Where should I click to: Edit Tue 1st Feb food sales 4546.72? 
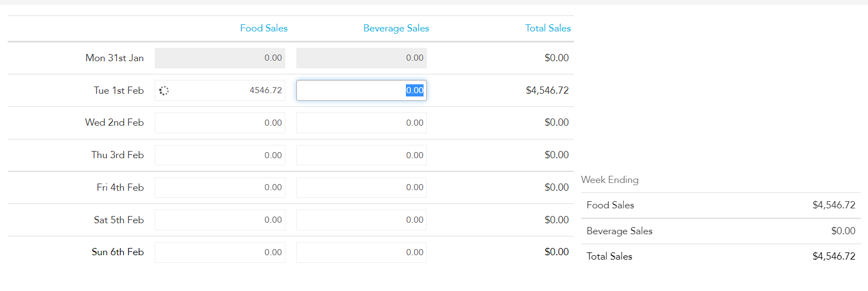click(220, 90)
